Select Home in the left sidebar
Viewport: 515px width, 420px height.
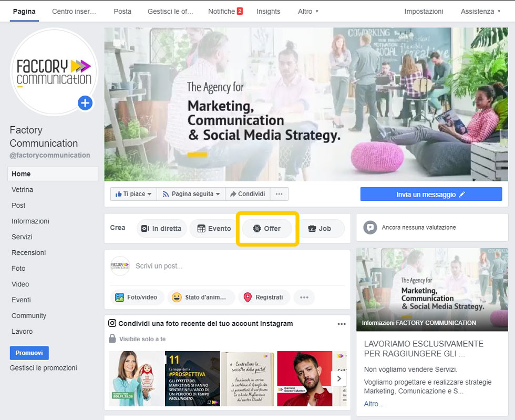coord(53,174)
